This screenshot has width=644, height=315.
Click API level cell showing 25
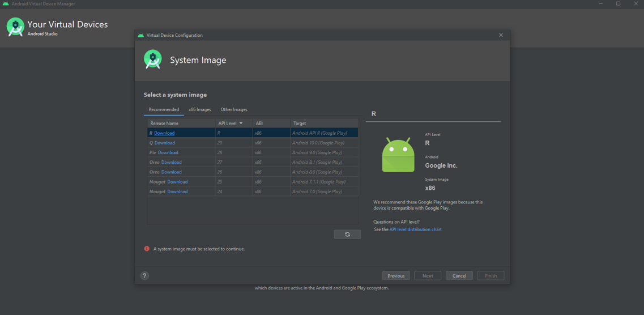point(234,182)
